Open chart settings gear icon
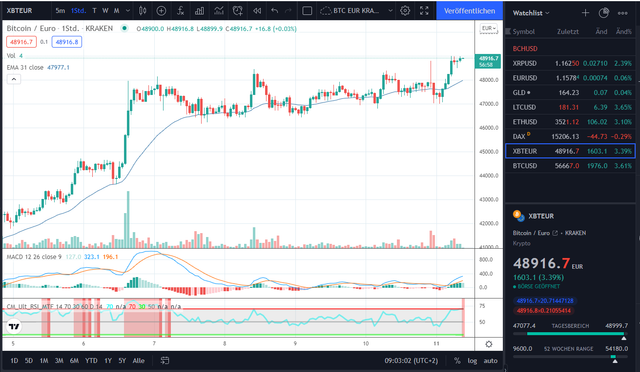 pos(405,11)
